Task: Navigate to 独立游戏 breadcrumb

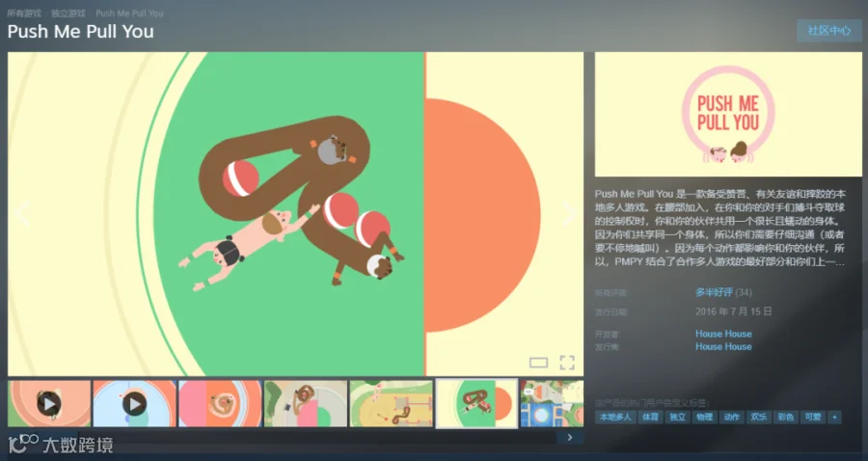Action: tap(68, 13)
